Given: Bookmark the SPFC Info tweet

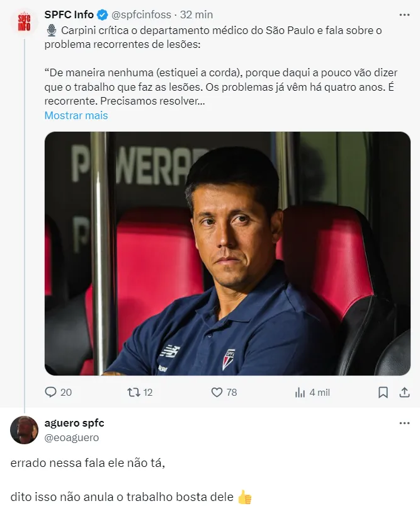Looking at the screenshot, I should [383, 392].
